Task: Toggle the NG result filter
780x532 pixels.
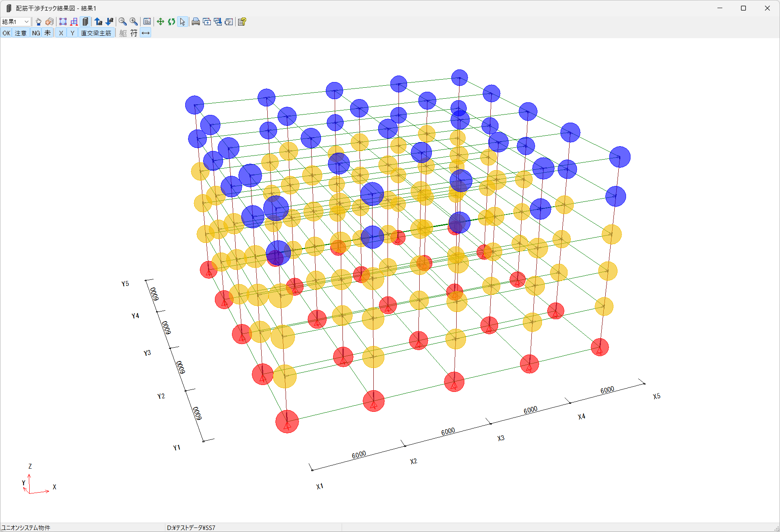Action: click(x=36, y=33)
